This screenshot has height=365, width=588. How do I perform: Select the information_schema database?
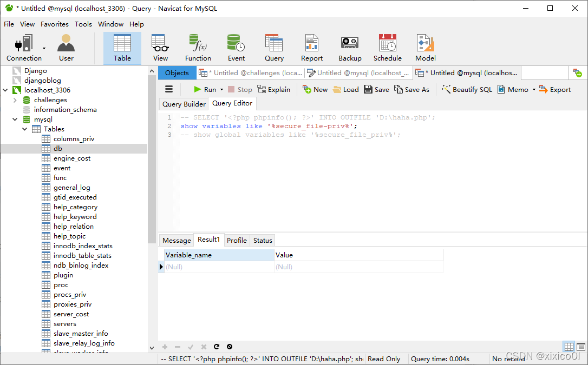click(x=66, y=110)
